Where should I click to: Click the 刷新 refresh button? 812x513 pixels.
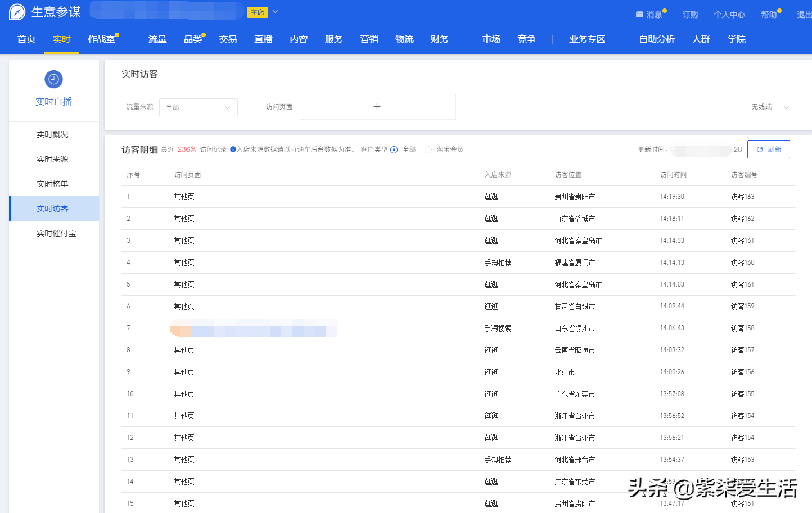(x=768, y=149)
